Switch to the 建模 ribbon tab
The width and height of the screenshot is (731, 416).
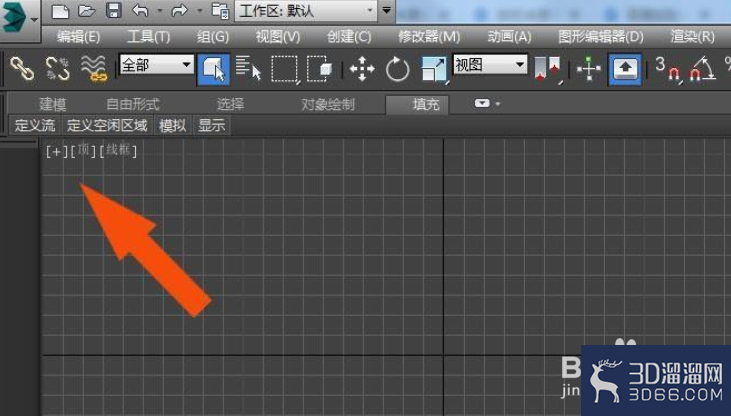52,104
